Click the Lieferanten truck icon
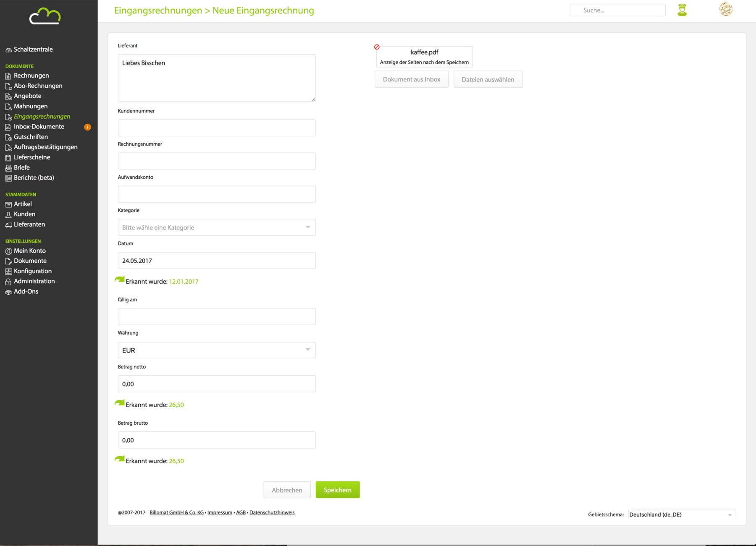756x546 pixels. 8,225
